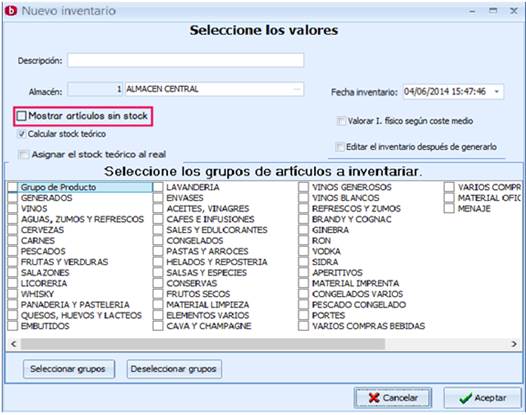This screenshot has width=526, height=415.
Task: Select PANADERIA Y PASTELERIA entry
Action: click(75, 305)
